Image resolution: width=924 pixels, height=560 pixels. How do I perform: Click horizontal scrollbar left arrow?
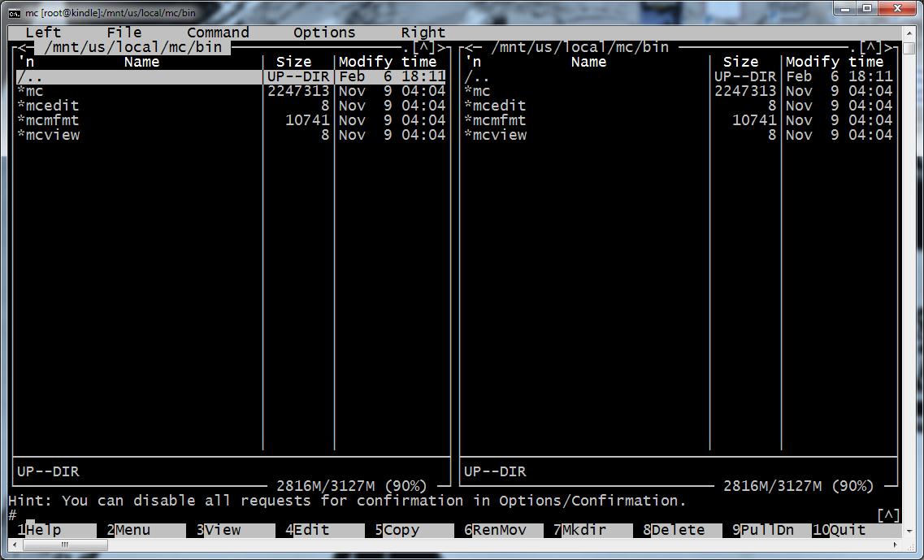tap(15, 546)
